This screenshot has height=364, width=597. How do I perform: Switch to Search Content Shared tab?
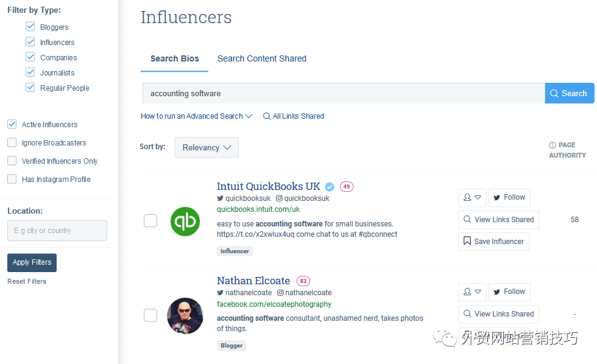[261, 58]
